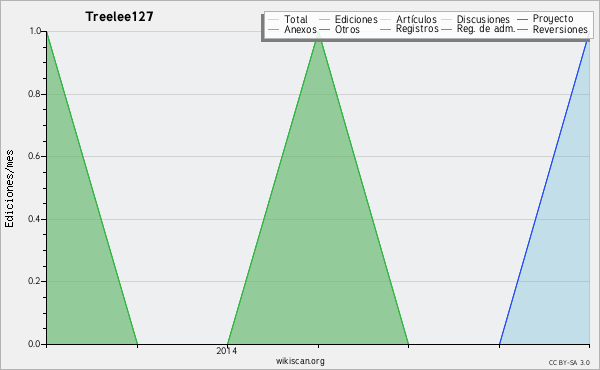Click the 1.0 y-axis tick label
Viewport: 600px width, 370px height.
(x=35, y=31)
